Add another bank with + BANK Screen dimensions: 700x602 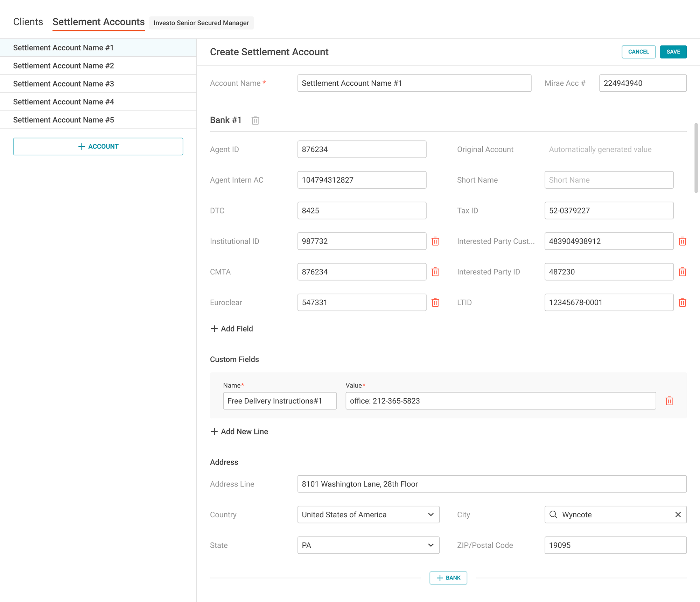[x=448, y=578]
